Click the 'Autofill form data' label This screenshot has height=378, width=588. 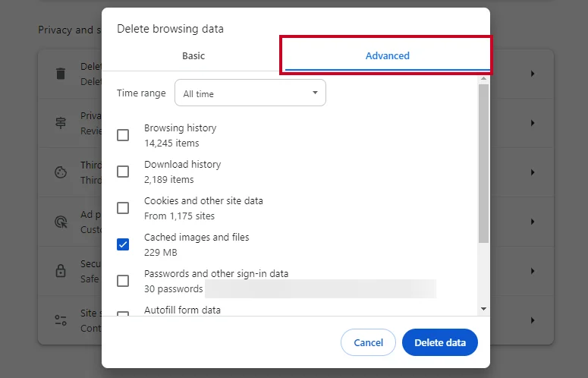(x=183, y=310)
